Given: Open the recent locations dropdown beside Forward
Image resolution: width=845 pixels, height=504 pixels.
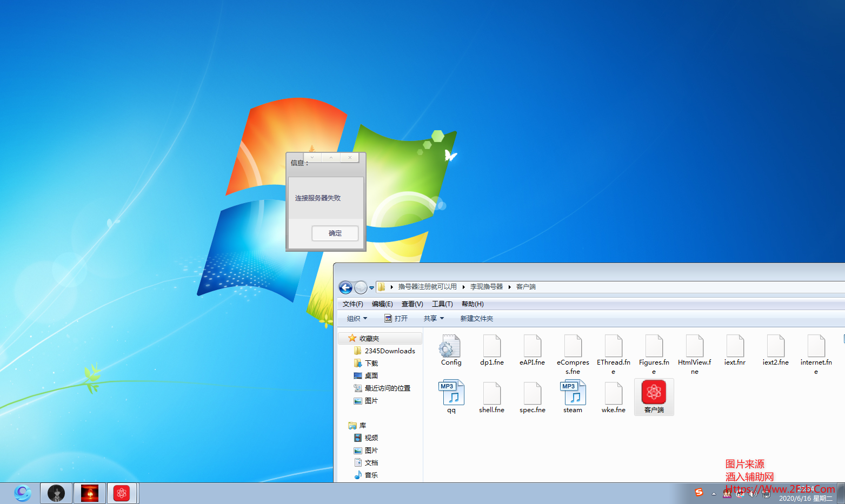Looking at the screenshot, I should (371, 288).
